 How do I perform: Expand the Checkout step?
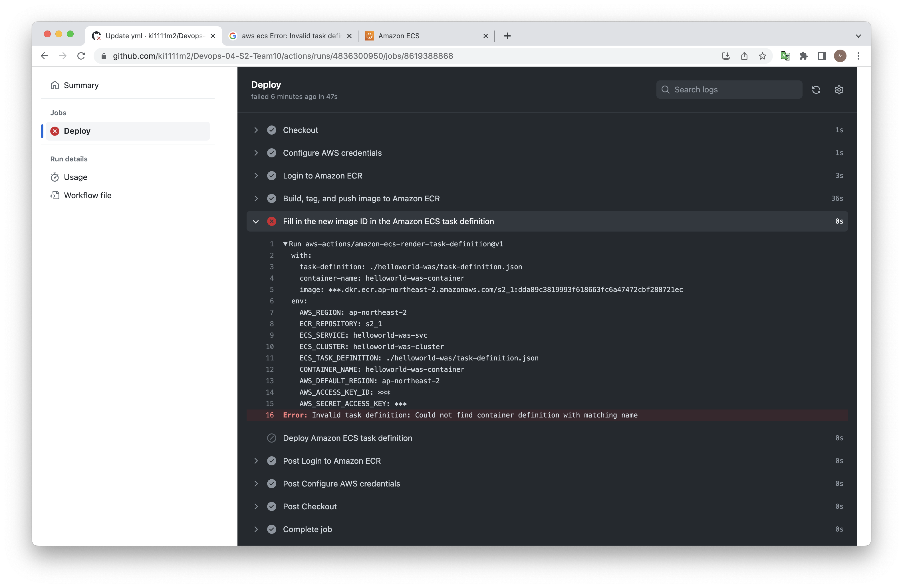tap(256, 130)
